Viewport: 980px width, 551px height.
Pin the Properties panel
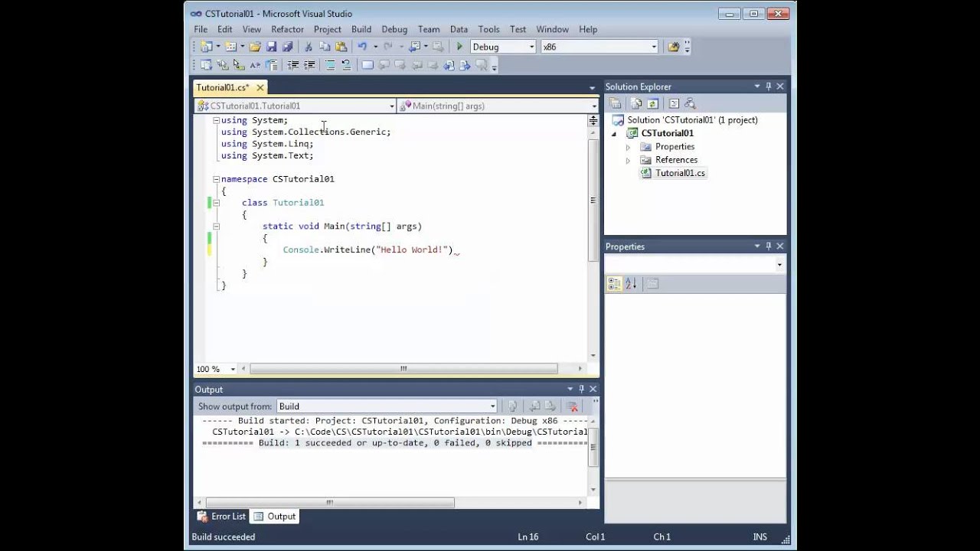click(769, 246)
